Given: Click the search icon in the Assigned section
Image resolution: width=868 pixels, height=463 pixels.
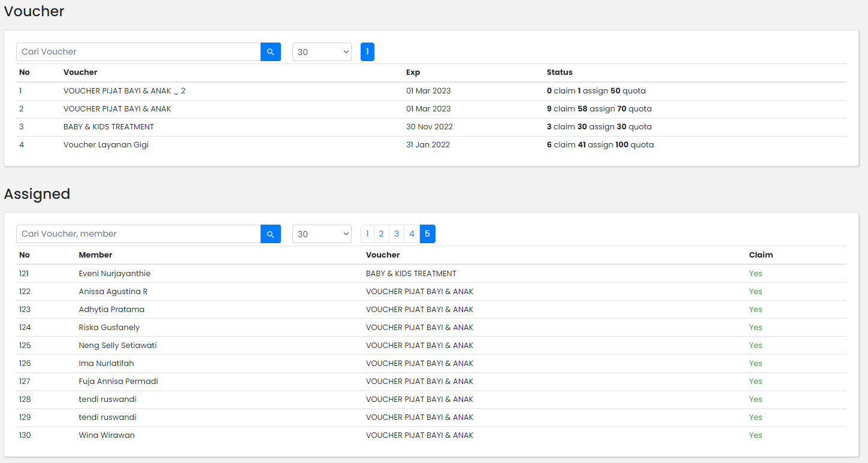Looking at the screenshot, I should [x=270, y=234].
